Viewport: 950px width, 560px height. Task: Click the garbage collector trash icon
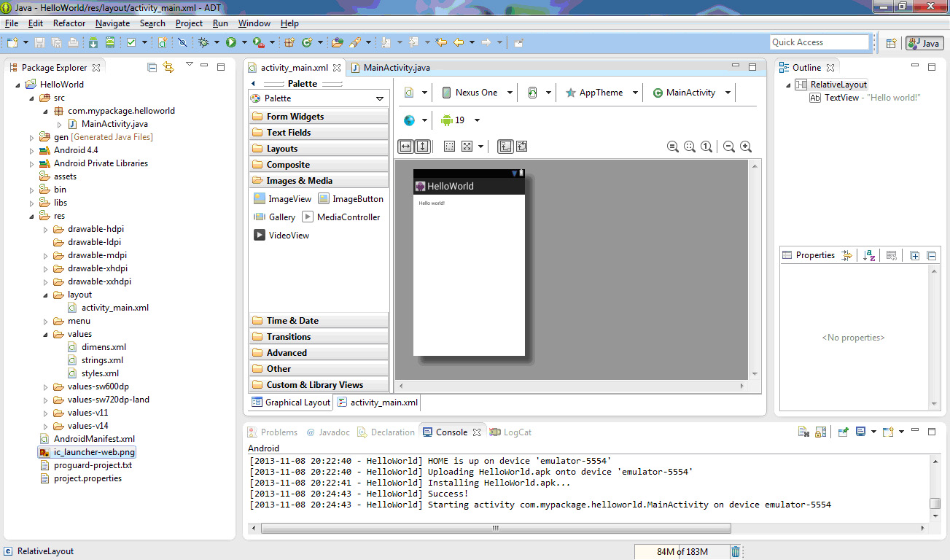tap(736, 551)
